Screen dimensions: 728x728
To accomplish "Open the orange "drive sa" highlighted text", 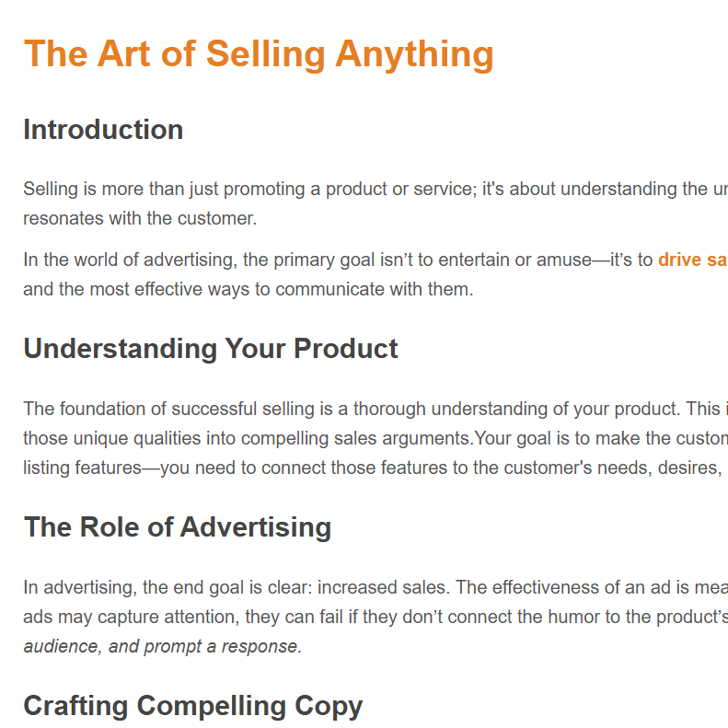I will click(693, 260).
